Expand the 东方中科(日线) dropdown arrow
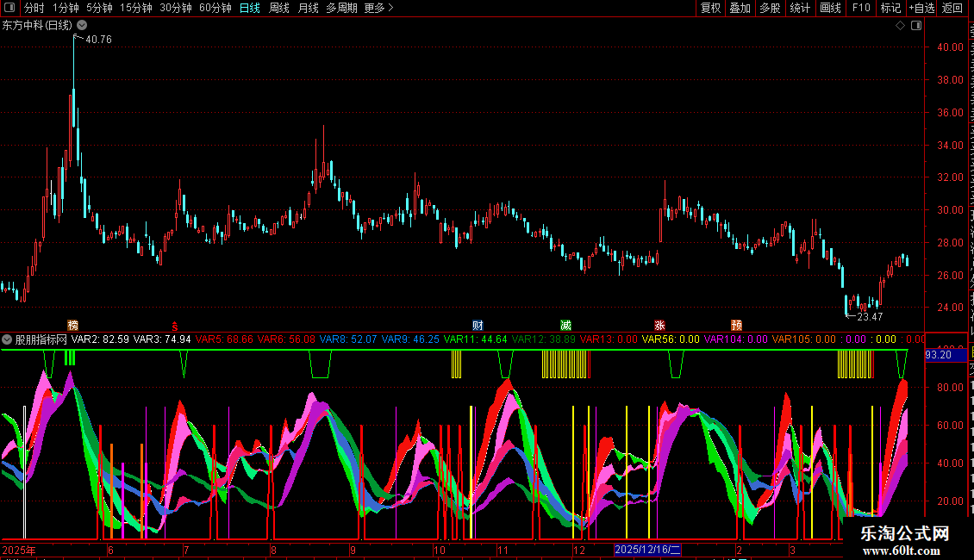Viewport: 974px width, 560px height. [82, 26]
